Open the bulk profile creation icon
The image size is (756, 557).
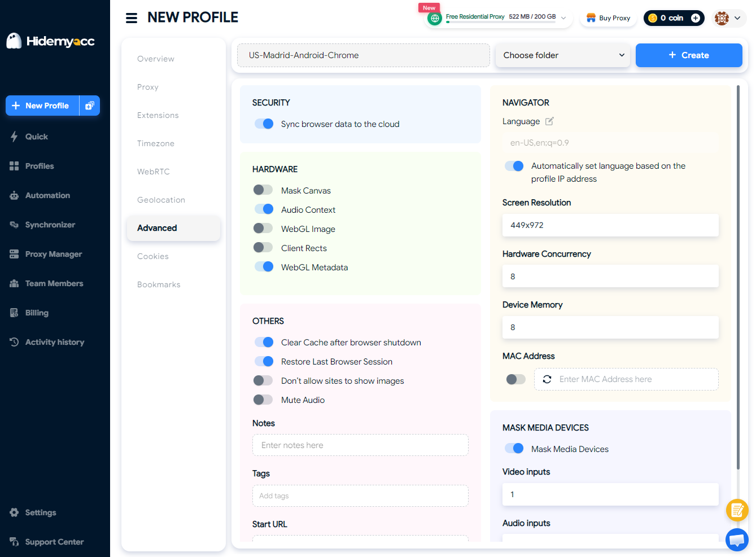click(x=90, y=106)
